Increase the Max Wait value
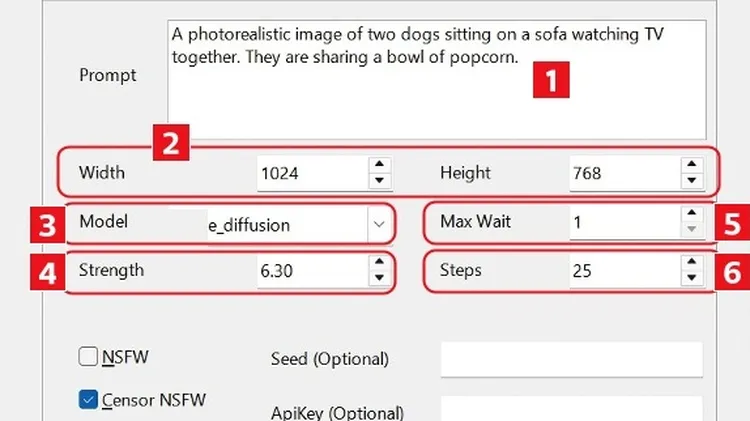750x421 pixels. pos(691,214)
